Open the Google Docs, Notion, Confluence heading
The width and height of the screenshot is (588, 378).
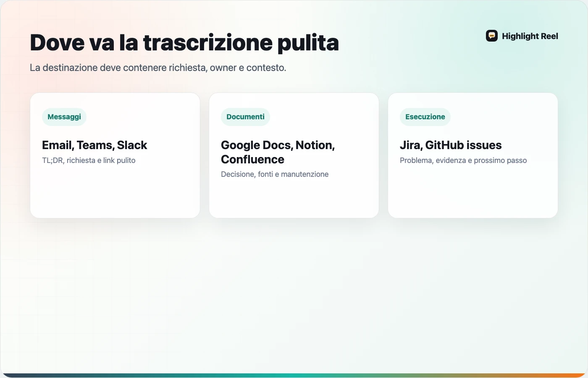(x=278, y=152)
